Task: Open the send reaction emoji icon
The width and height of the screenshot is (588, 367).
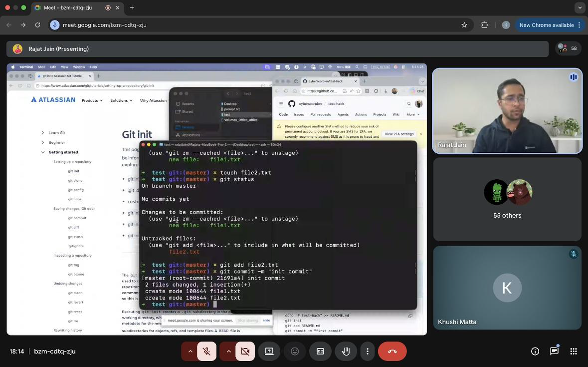Action: pos(295,352)
